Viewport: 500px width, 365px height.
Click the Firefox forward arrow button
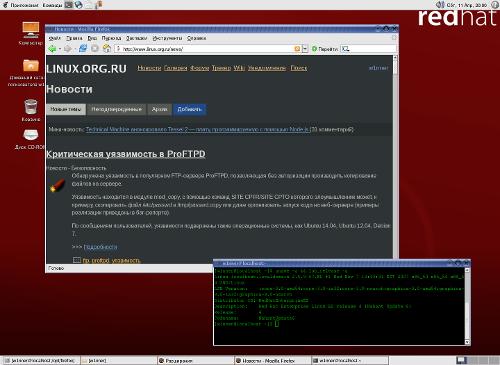tap(68, 49)
